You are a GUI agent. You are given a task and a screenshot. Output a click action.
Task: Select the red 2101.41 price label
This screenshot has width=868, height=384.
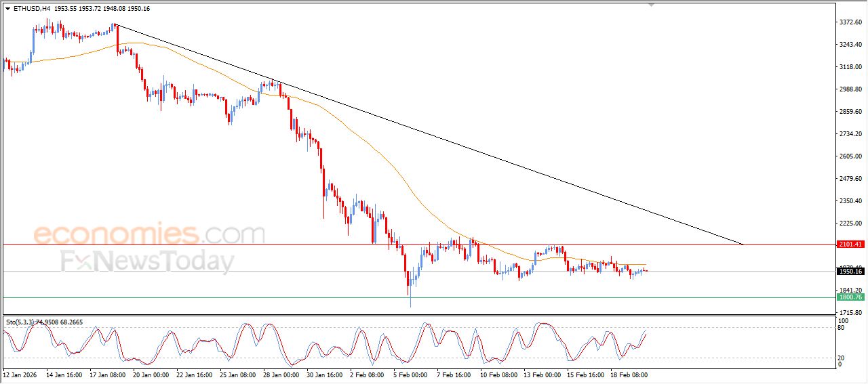[x=850, y=244]
